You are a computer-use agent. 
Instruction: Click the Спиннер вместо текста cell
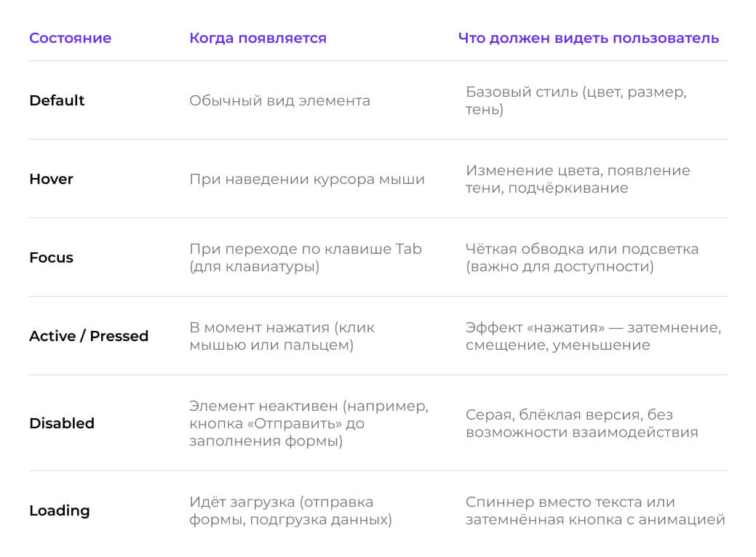click(595, 510)
